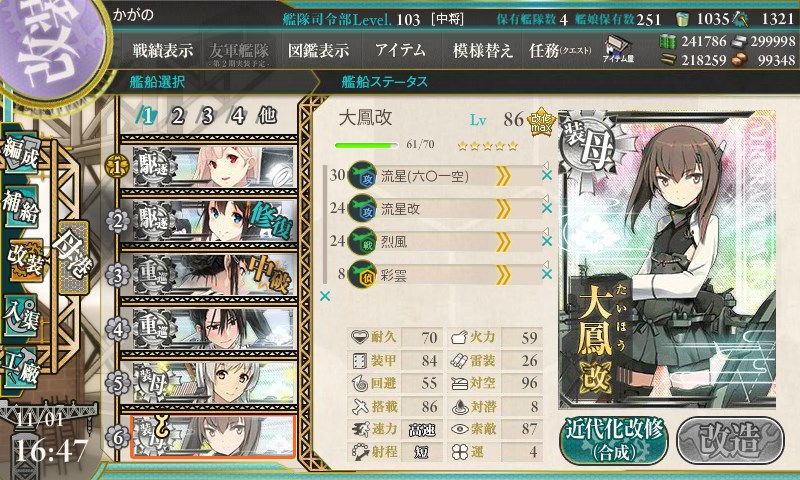This screenshot has width=800, height=480.
Task: Open the 補給 resupply sidebar icon
Action: click(x=20, y=206)
